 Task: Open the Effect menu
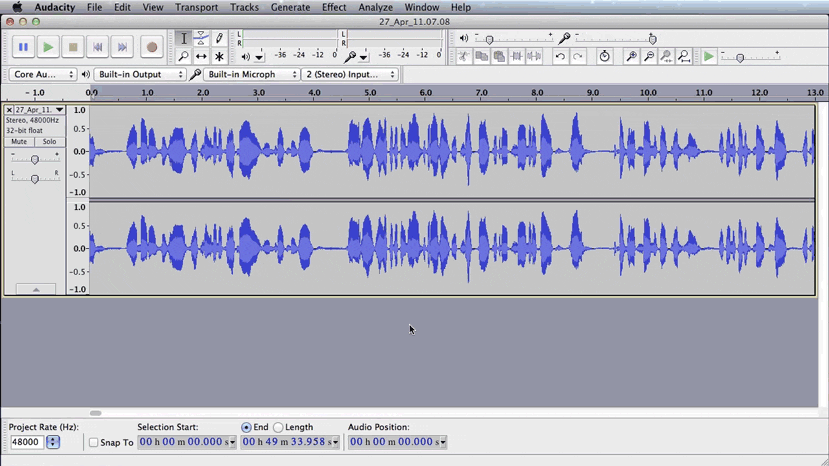pyautogui.click(x=334, y=7)
